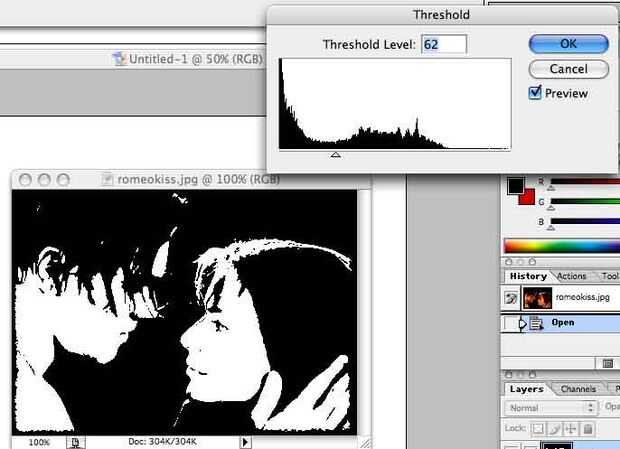This screenshot has height=449, width=620.
Task: Toggle lock transparent pixels
Action: coord(538,429)
